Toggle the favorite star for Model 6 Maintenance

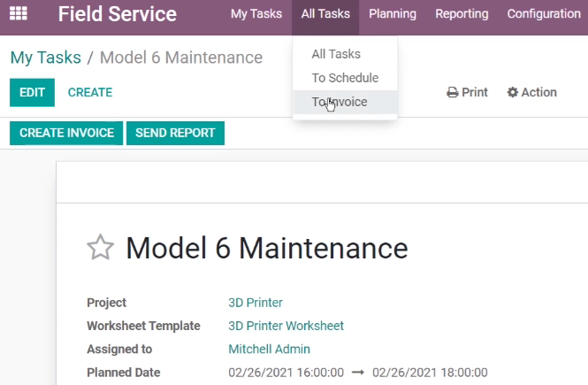point(100,248)
